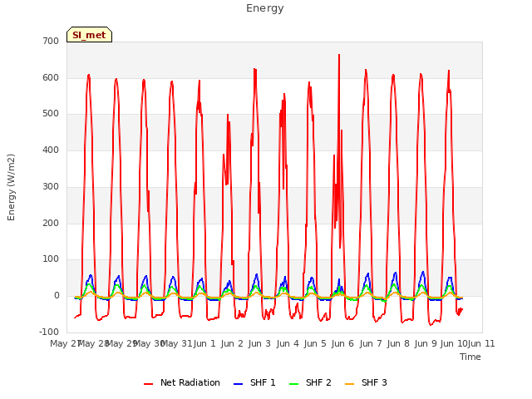Click the Jun 3 x-axis tick label
This screenshot has height=399, width=532.
click(259, 343)
